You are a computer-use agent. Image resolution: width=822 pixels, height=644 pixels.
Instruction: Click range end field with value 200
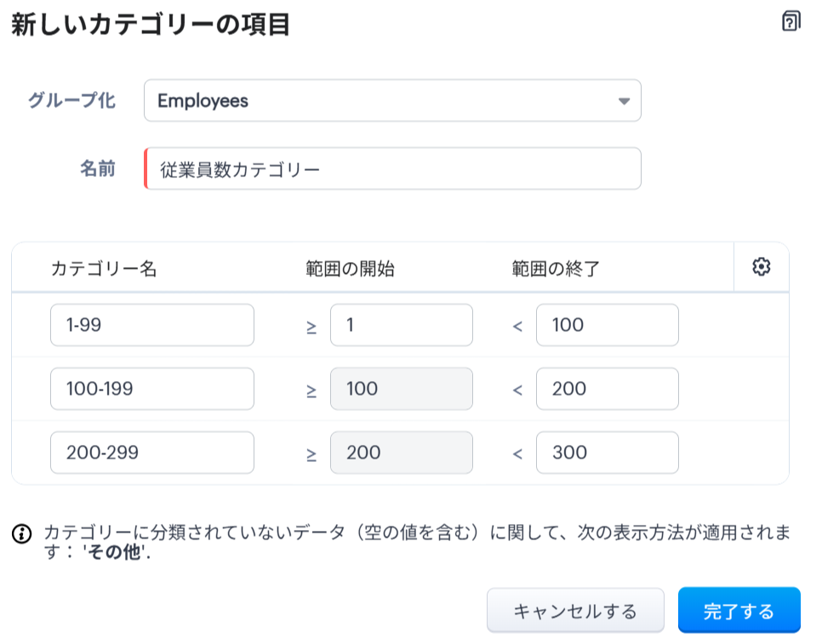pos(607,389)
